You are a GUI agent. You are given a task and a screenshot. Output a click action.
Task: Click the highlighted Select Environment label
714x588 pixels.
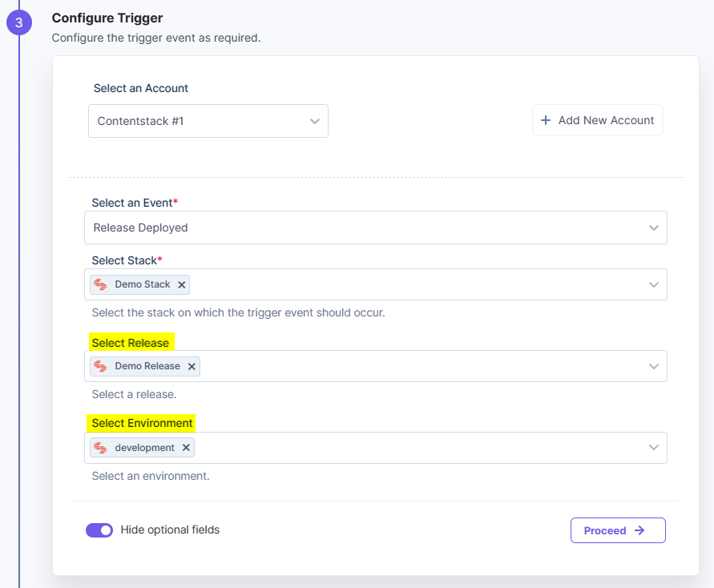(x=141, y=423)
